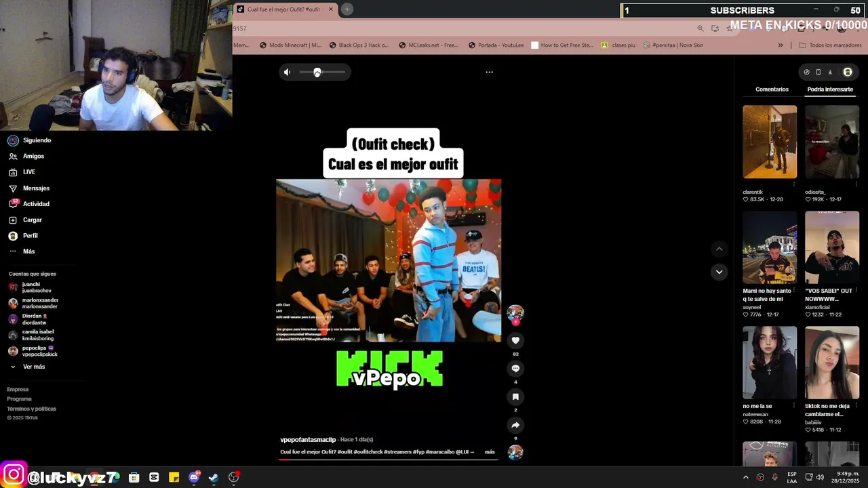Open options dots under clarentik thumbnail
This screenshot has width=868, height=488.
[794, 184]
